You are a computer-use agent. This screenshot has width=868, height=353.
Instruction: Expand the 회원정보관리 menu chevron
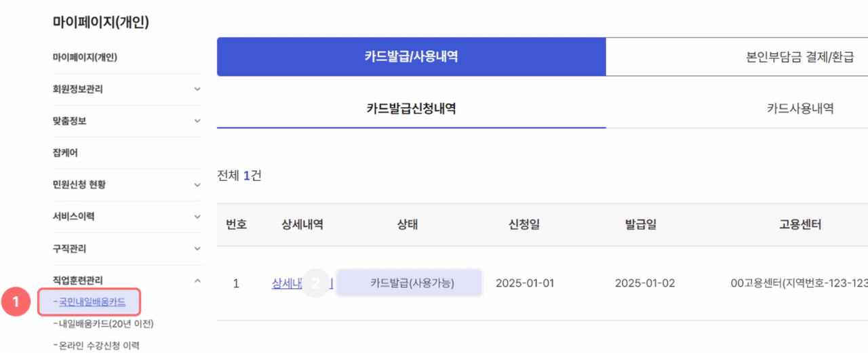point(197,89)
